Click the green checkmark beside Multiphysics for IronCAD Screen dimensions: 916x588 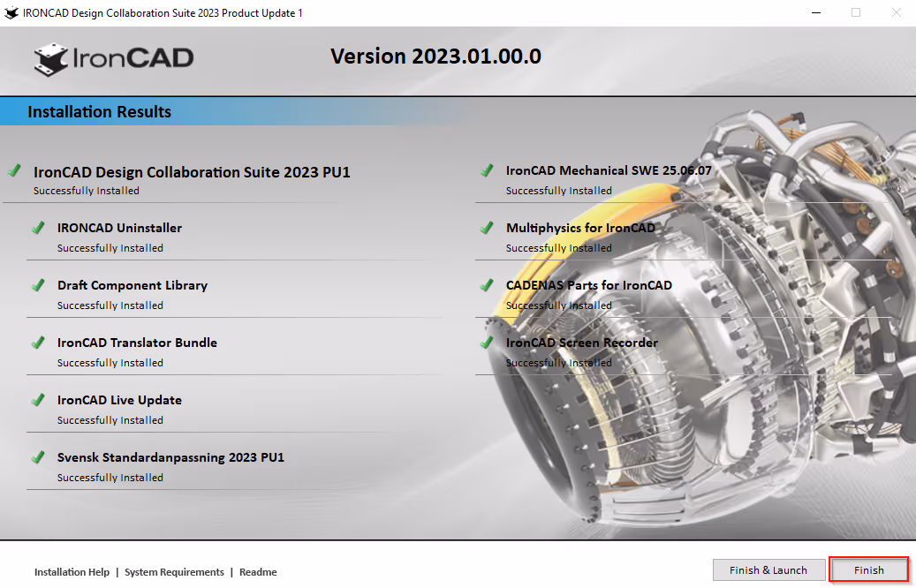click(487, 228)
